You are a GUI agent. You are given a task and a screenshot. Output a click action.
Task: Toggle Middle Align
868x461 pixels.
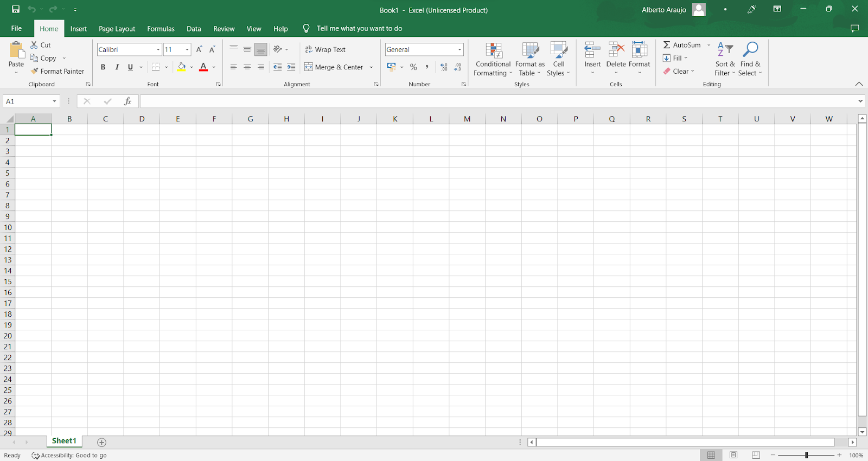click(x=247, y=49)
